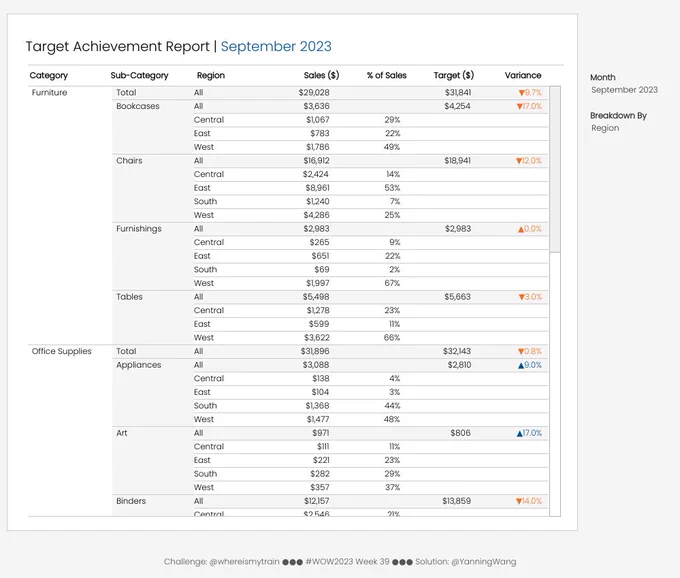Screen dimensions: 680x578
Task: Select the Tables sub-category label
Action: (x=129, y=297)
